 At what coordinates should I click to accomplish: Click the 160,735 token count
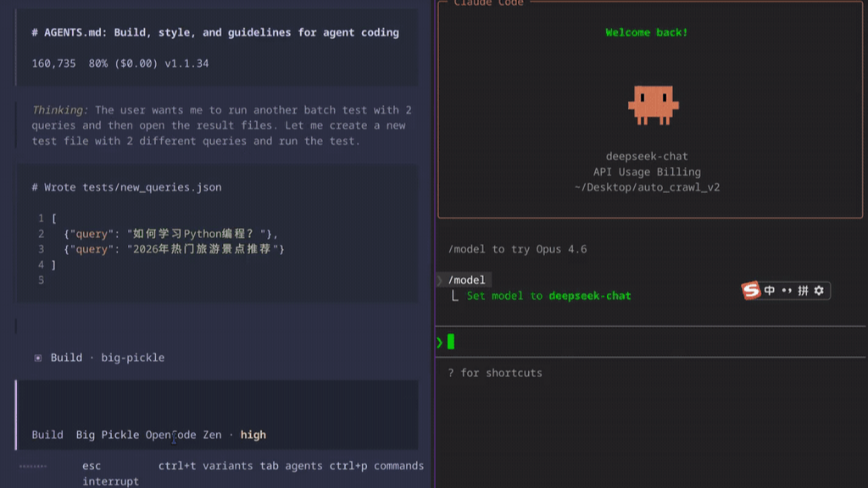53,63
